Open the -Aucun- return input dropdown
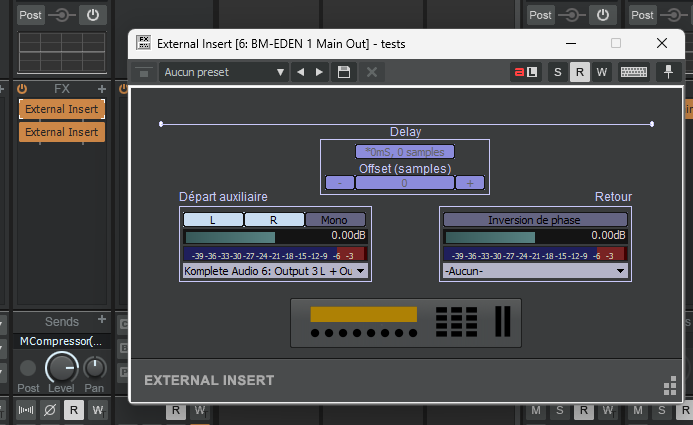Viewport: 693px width, 425px height. [x=535, y=271]
